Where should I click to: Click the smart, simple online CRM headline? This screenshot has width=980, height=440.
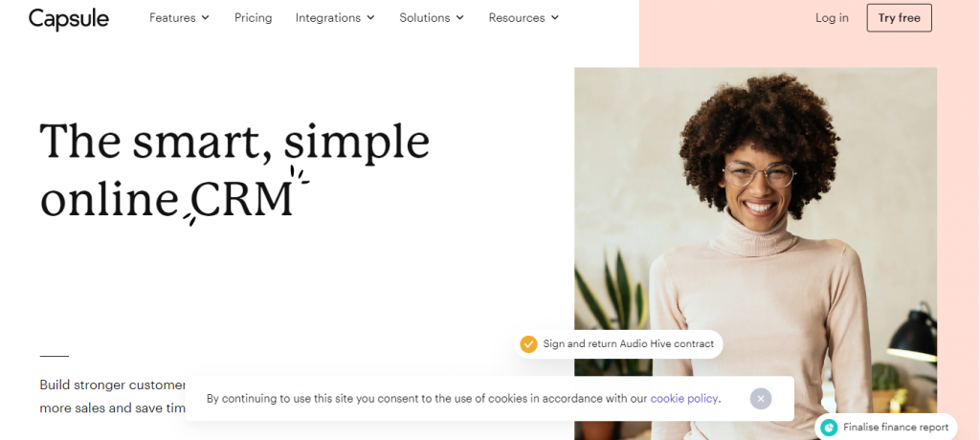(x=235, y=168)
